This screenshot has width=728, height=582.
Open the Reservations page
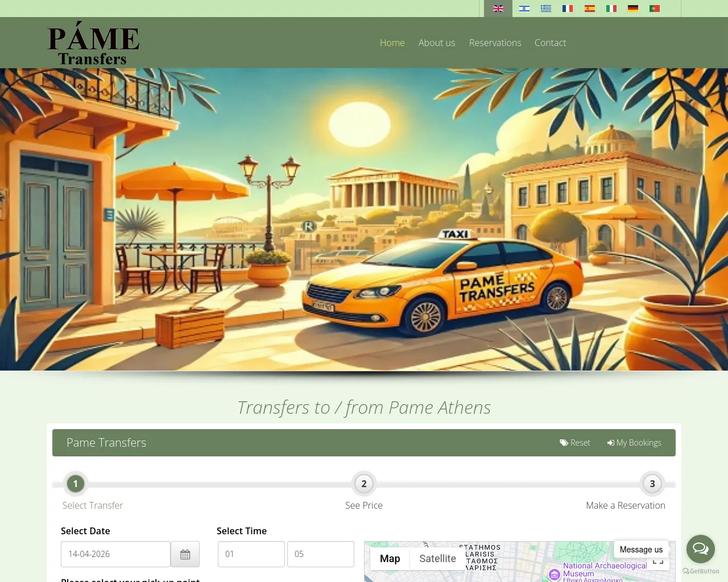tap(495, 43)
